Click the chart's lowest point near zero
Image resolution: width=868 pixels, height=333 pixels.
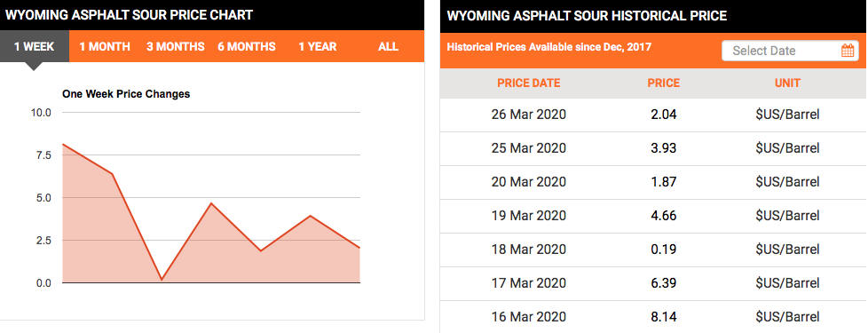(x=162, y=280)
